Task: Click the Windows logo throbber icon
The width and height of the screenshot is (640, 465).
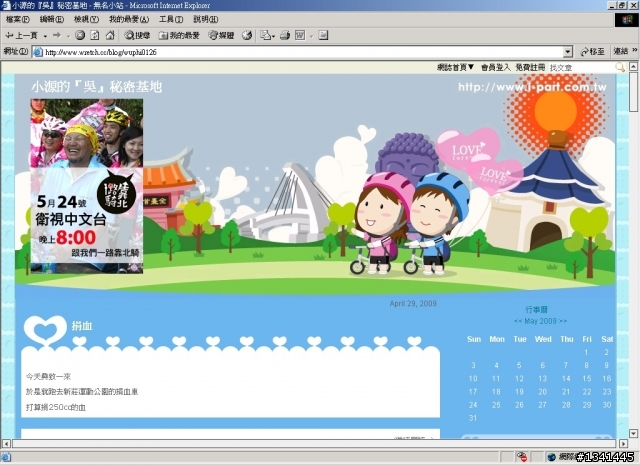Action: coord(626,20)
